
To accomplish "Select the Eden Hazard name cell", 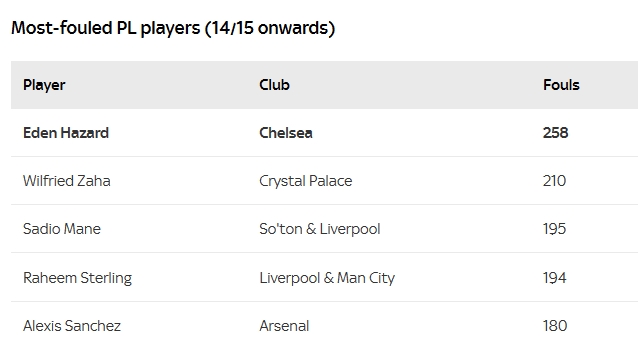I will [66, 133].
